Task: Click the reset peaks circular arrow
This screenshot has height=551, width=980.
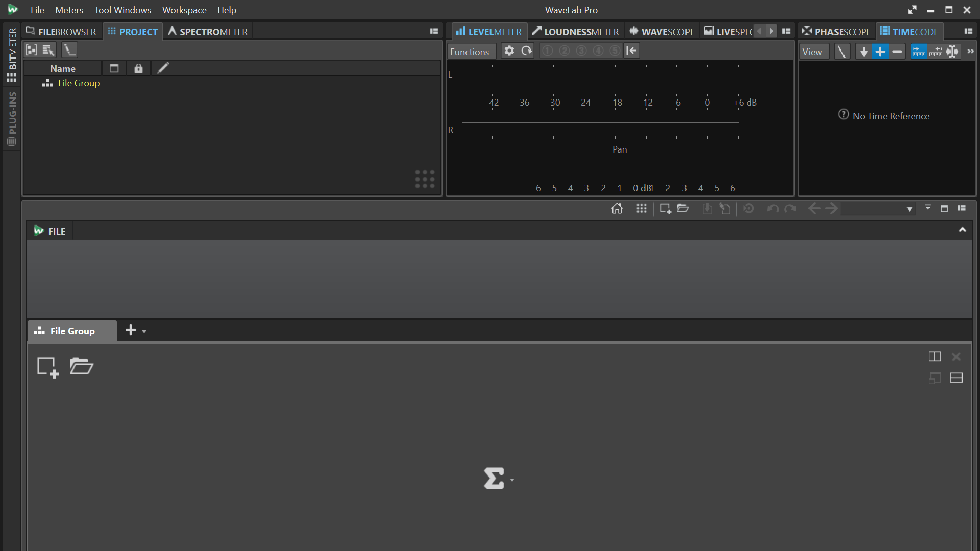Action: click(526, 51)
